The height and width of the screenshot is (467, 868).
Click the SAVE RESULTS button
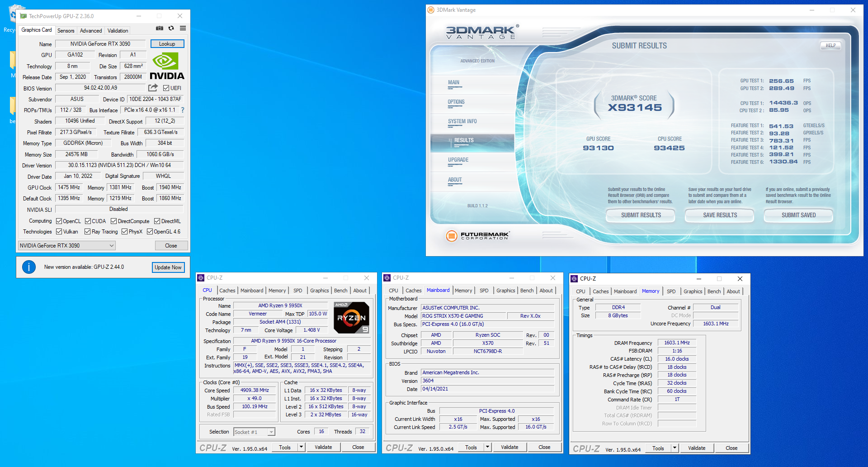pos(720,215)
